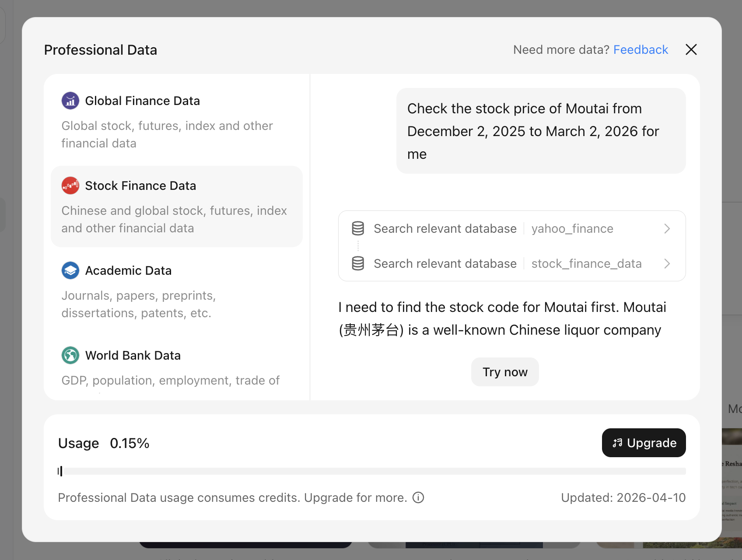Click the usage progress bar
This screenshot has width=742, height=560.
tap(372, 472)
